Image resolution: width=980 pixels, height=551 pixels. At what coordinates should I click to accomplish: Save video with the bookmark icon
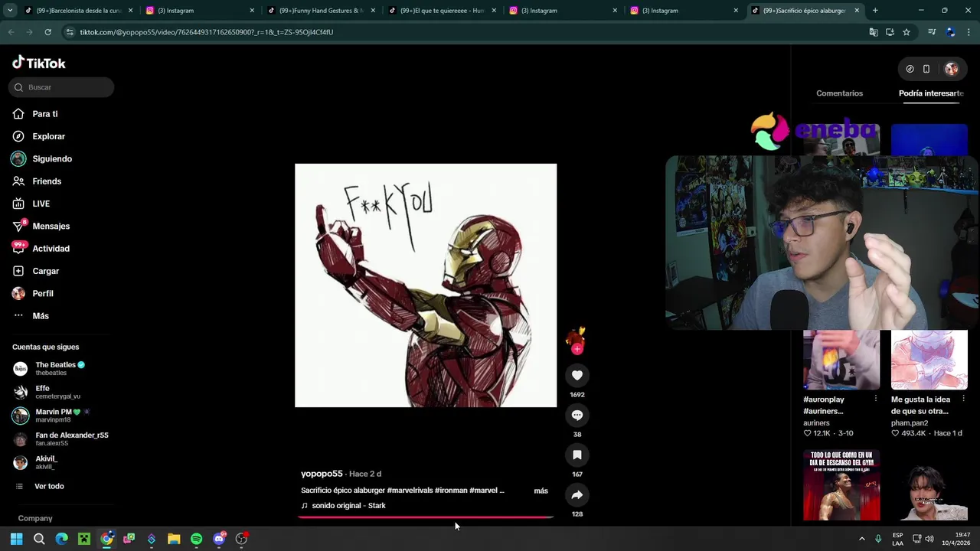pyautogui.click(x=577, y=455)
